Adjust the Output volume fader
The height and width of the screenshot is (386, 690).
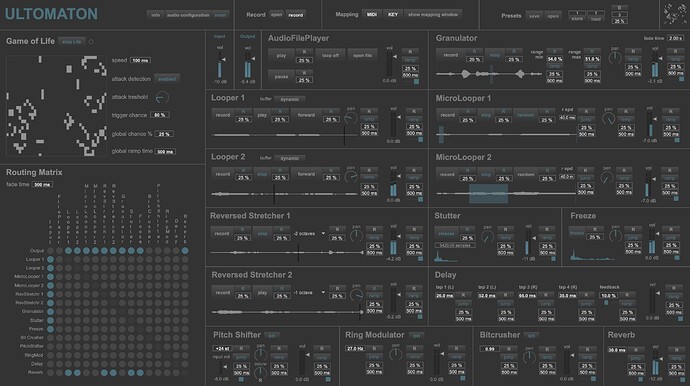(x=248, y=64)
